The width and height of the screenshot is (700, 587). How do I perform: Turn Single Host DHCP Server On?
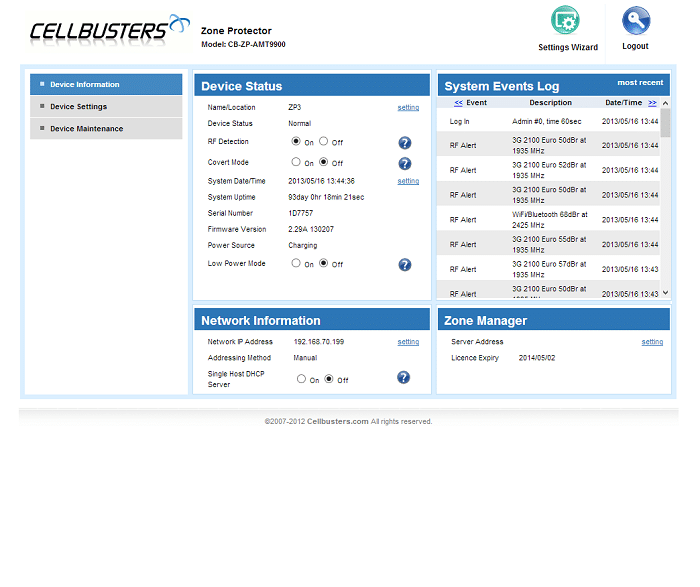point(301,379)
